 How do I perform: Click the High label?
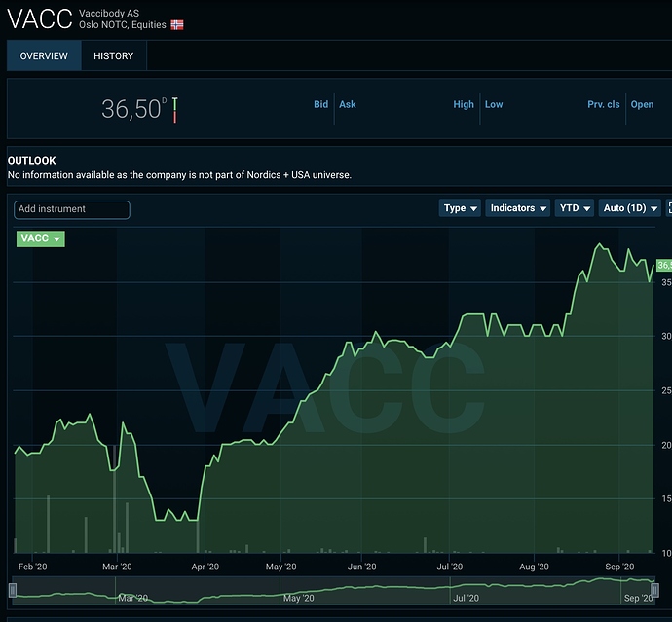(464, 104)
